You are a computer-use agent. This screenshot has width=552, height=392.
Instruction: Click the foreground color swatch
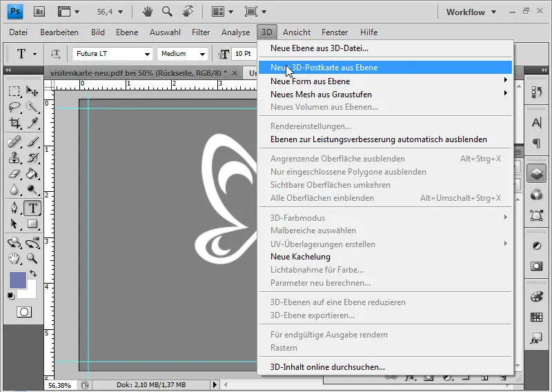[18, 280]
